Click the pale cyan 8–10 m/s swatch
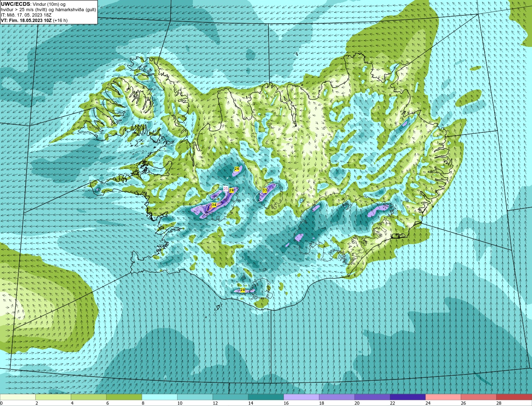Viewport: 532px width, 406px height. [160, 397]
